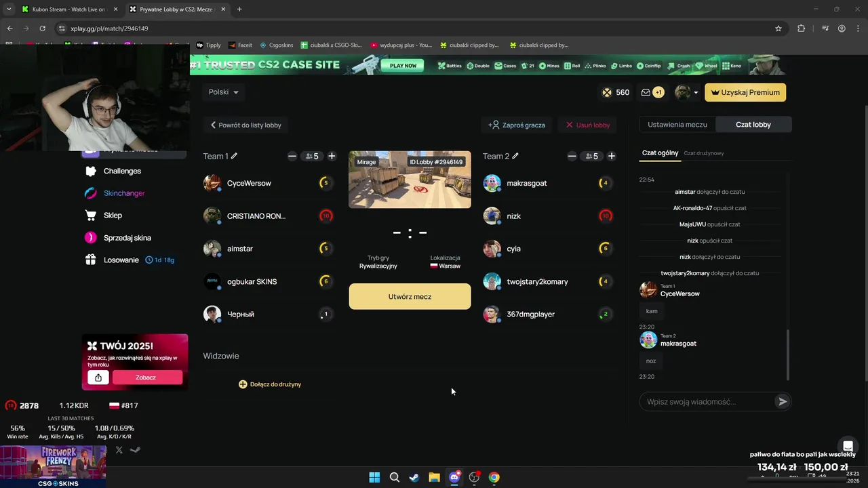868x488 pixels.
Task: Go back via Powrót do listy lobby
Action: click(x=245, y=125)
